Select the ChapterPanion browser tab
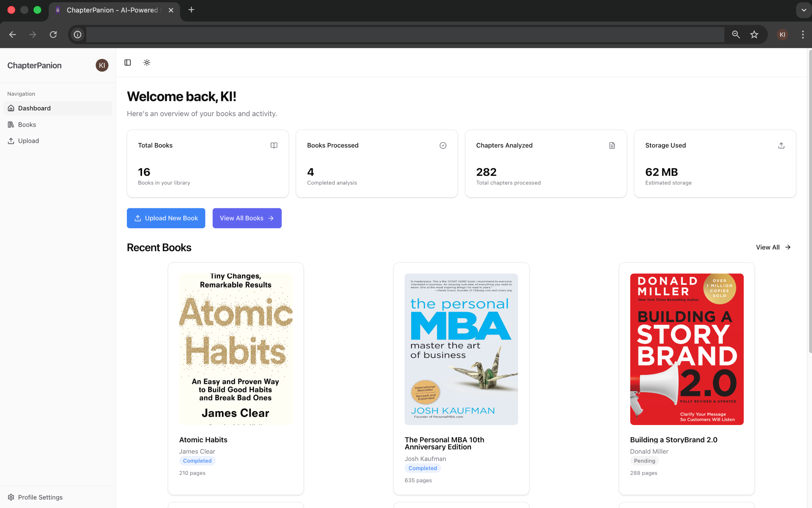 (112, 10)
